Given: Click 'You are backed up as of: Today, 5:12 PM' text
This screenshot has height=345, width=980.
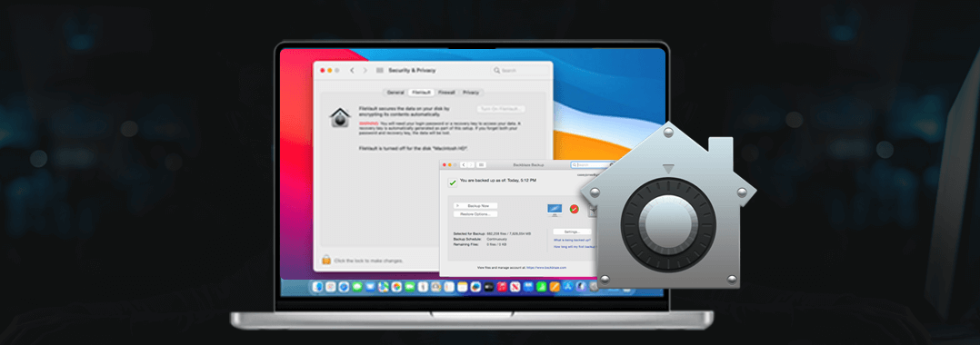Looking at the screenshot, I should pyautogui.click(x=497, y=181).
